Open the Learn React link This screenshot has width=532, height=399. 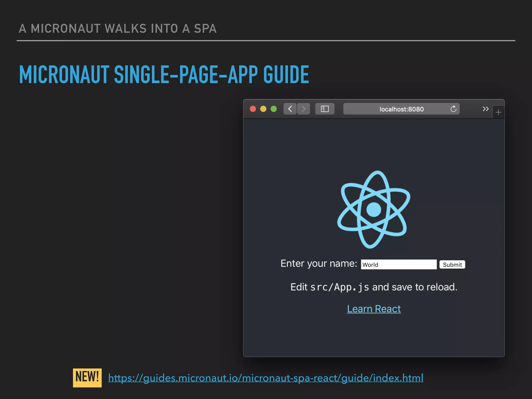point(374,309)
